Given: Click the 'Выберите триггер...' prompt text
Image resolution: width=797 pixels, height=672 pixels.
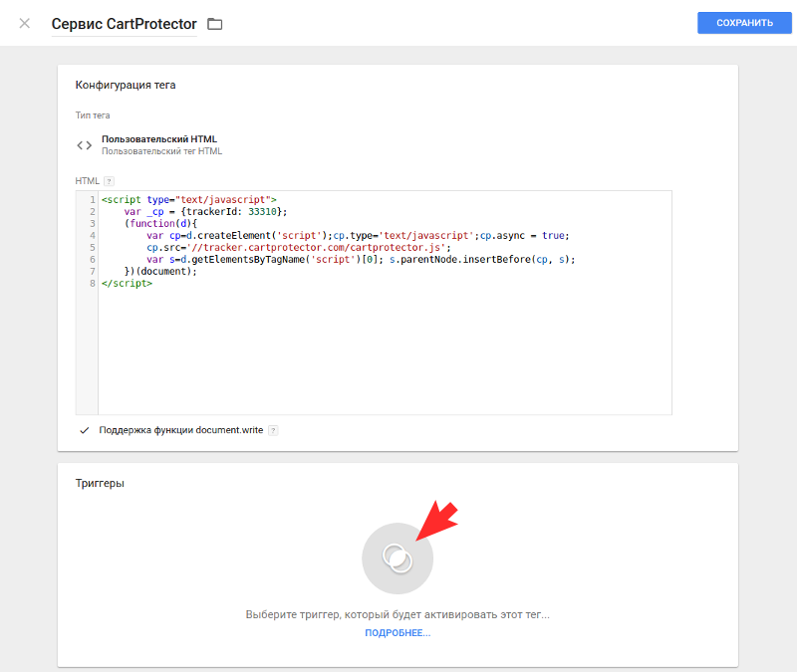Looking at the screenshot, I should (x=398, y=614).
